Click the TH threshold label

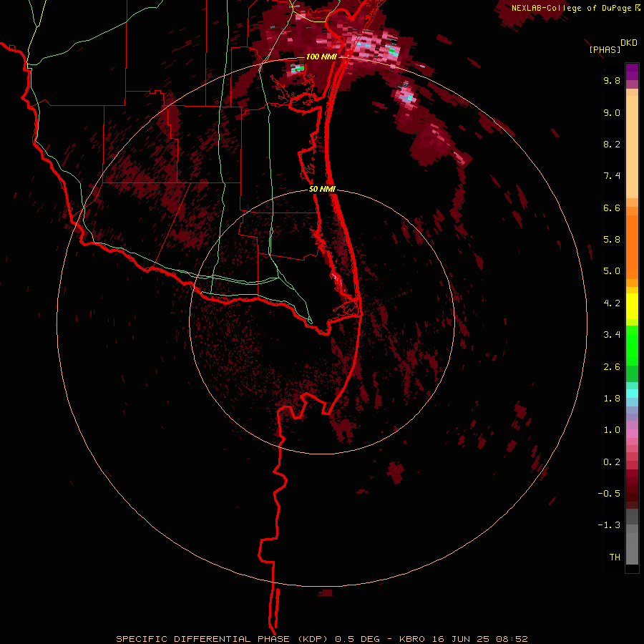pyautogui.click(x=615, y=557)
